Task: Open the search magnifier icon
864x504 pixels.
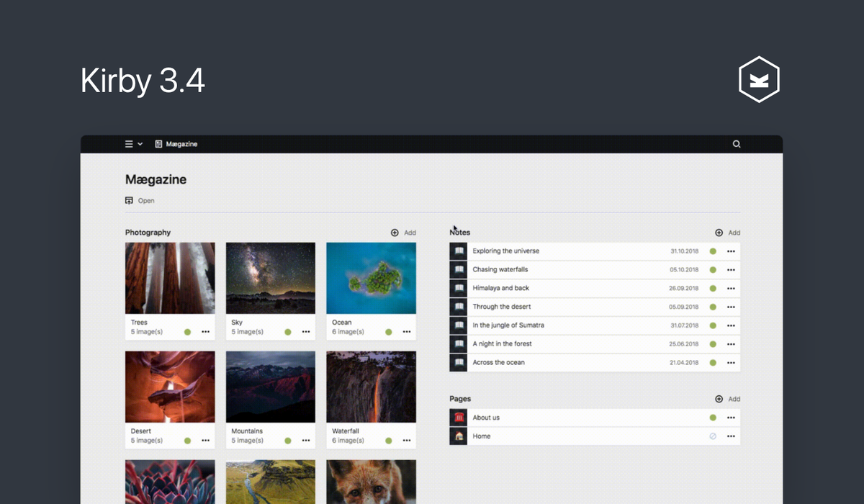Action: tap(737, 144)
